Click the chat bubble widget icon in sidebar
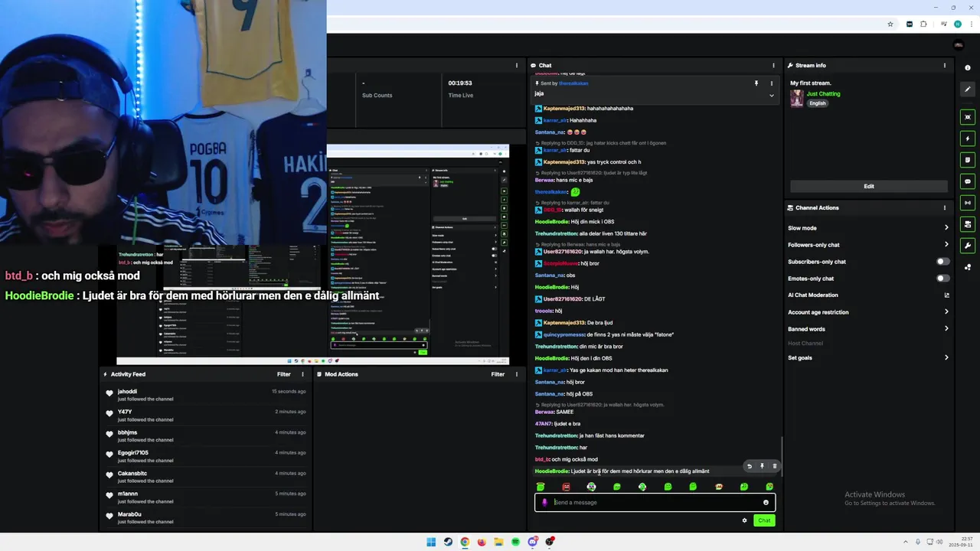 pyautogui.click(x=968, y=181)
